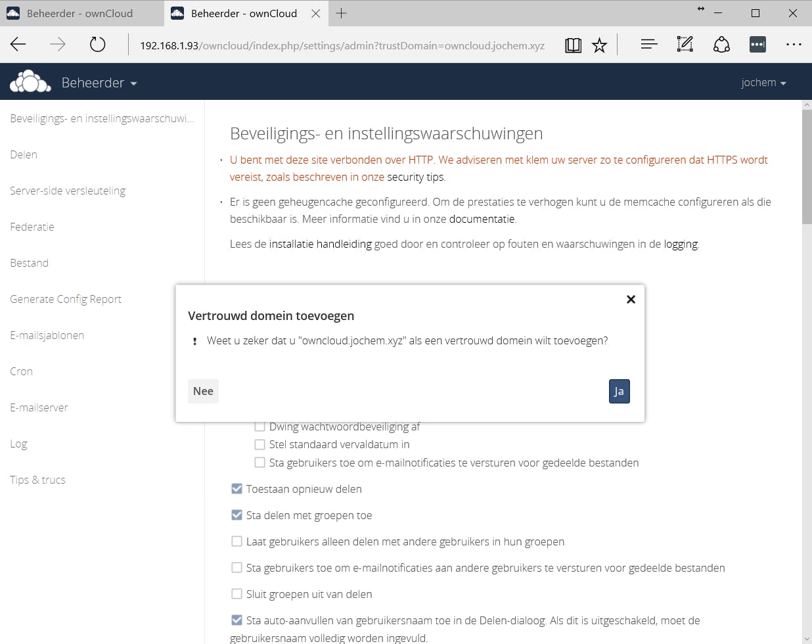Click the browser address bar URL
Screen dimensions: 812x644
342,45
